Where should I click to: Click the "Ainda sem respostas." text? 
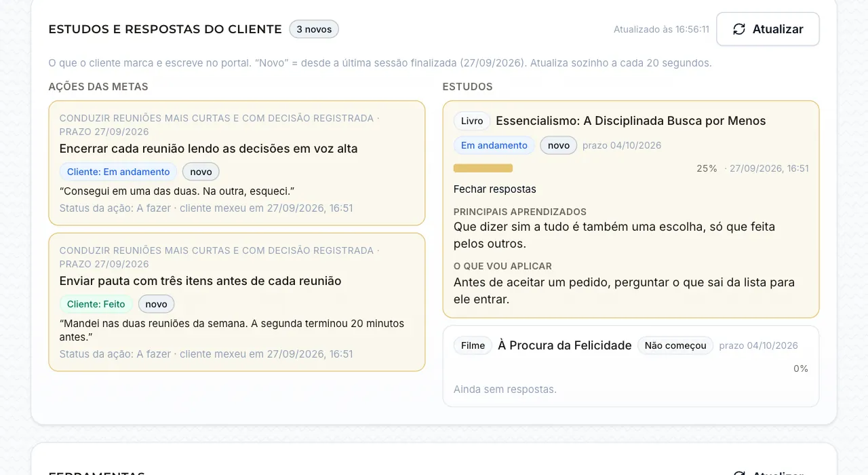click(505, 389)
